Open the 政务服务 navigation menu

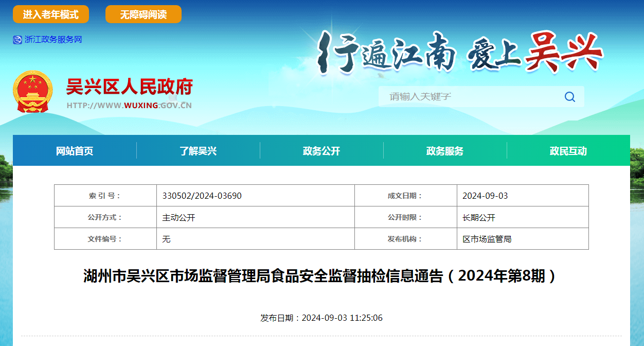(x=445, y=151)
